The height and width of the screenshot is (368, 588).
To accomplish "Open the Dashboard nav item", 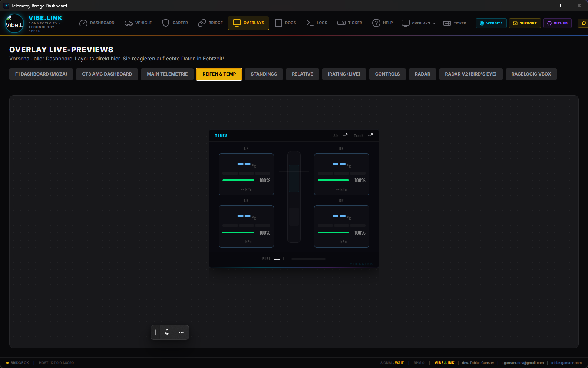I will pos(97,23).
